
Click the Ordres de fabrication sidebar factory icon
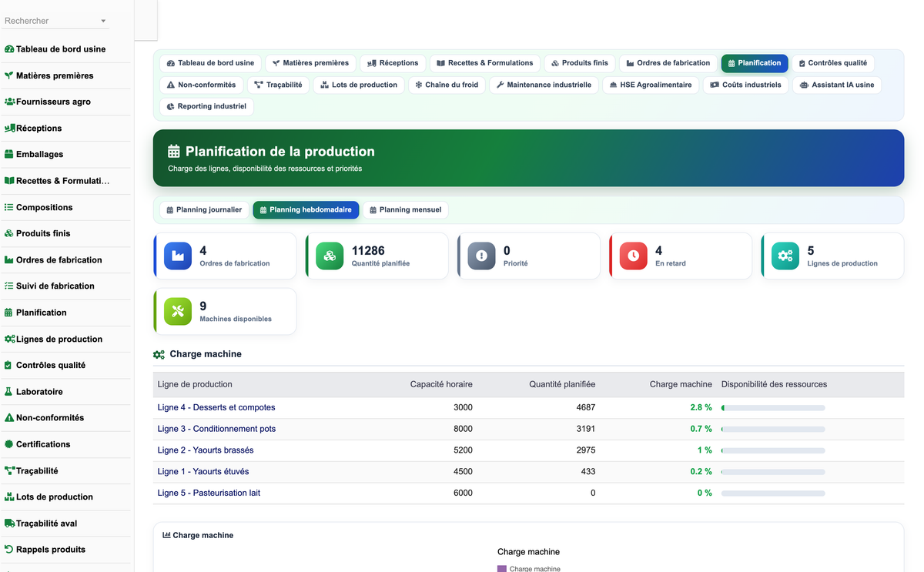(9, 259)
